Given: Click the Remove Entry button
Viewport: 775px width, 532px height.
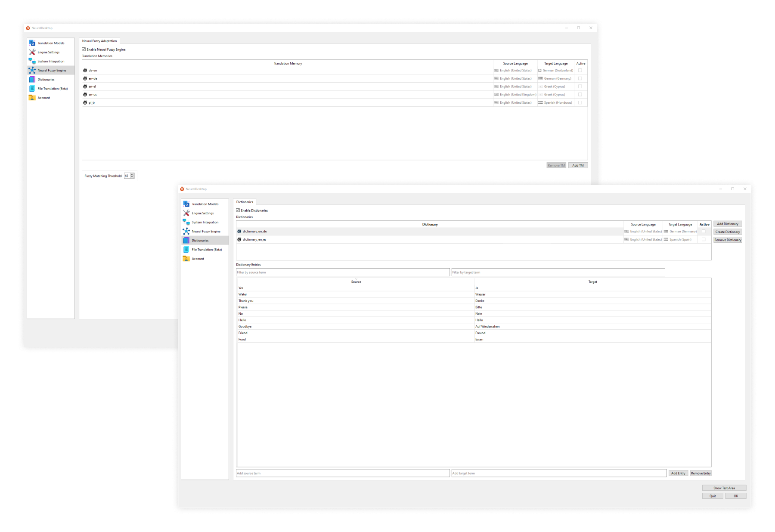Looking at the screenshot, I should click(701, 473).
